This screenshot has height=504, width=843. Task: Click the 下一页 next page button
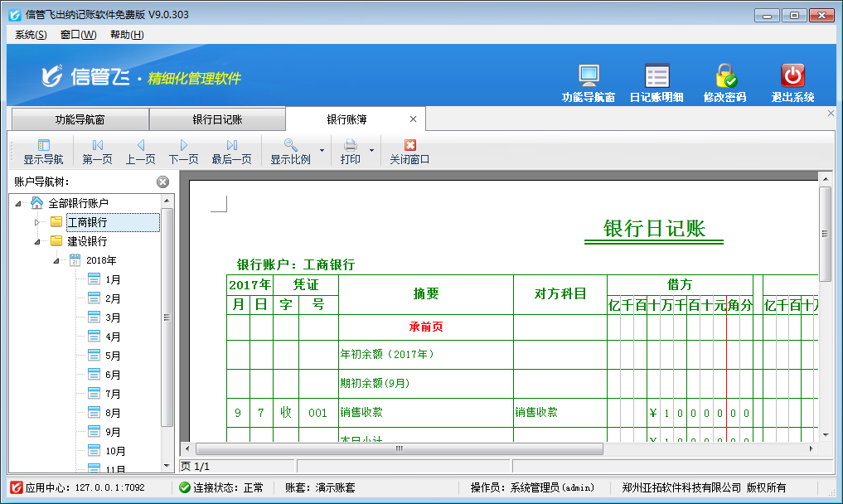(183, 152)
